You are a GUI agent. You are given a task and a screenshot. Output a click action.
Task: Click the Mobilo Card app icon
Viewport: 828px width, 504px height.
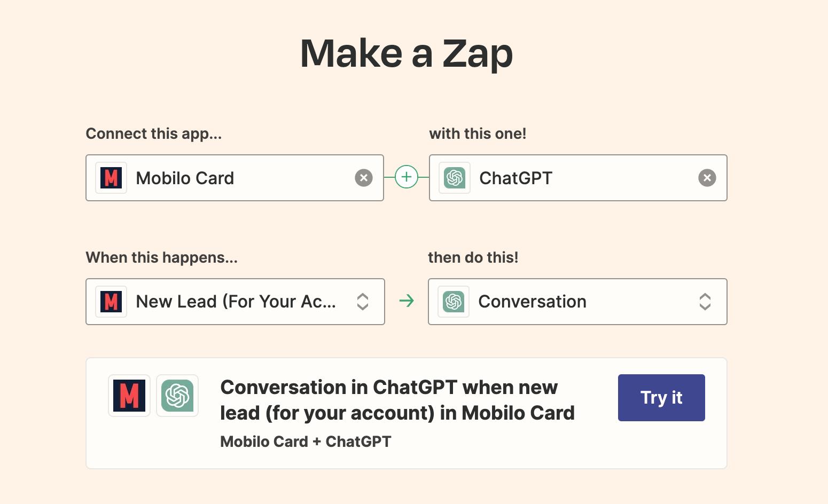[111, 178]
